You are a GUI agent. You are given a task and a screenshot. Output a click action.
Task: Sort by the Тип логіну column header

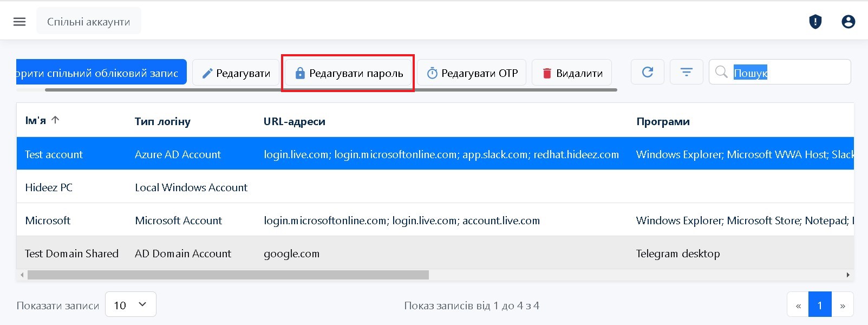pos(162,121)
